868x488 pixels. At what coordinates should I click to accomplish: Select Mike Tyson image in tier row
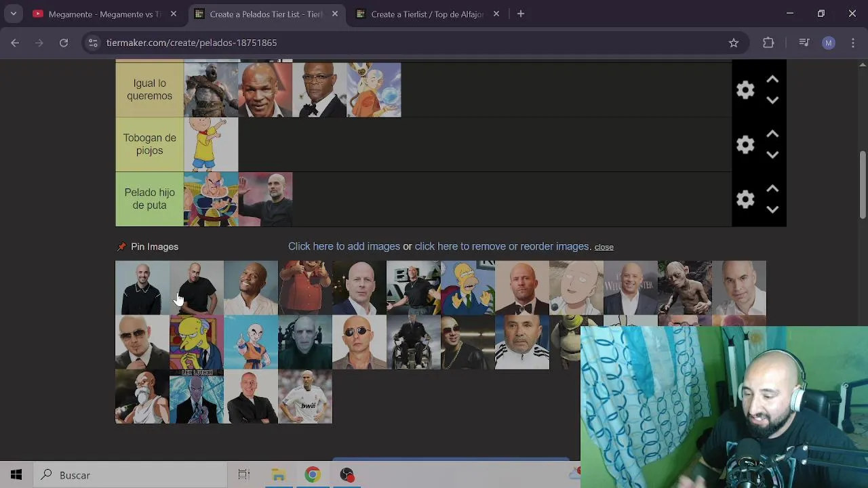tap(265, 90)
